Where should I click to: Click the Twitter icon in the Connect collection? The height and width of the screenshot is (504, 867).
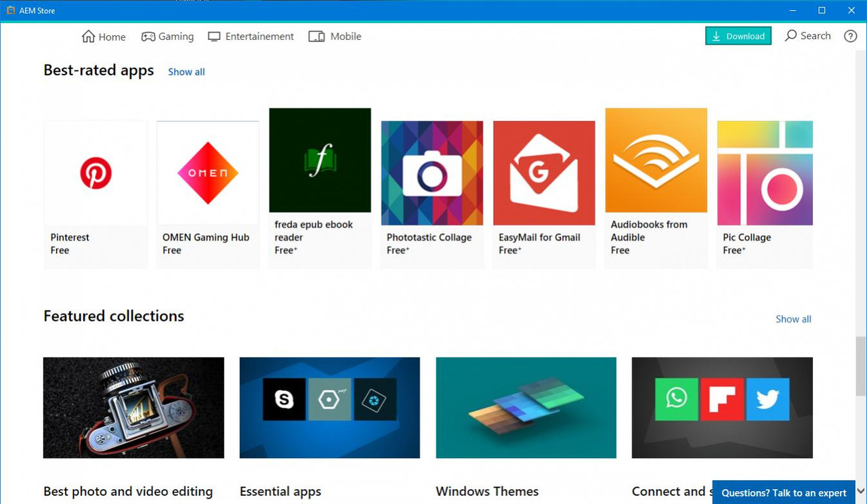pyautogui.click(x=767, y=399)
